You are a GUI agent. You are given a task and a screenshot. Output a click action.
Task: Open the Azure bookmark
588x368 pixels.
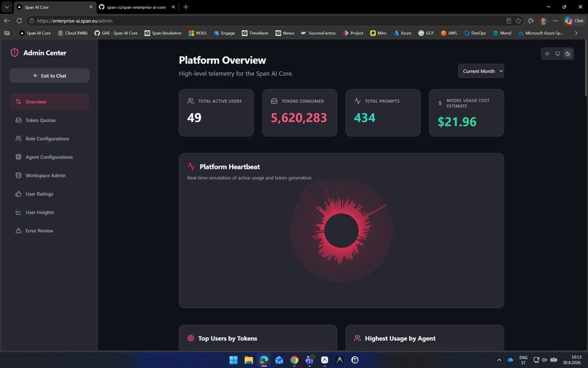[x=403, y=33]
